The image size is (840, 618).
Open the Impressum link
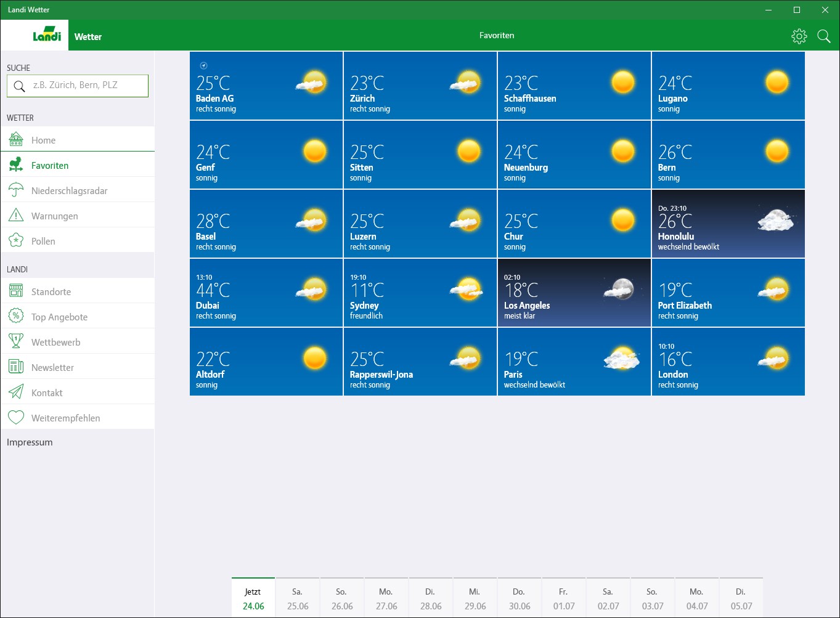tap(30, 442)
